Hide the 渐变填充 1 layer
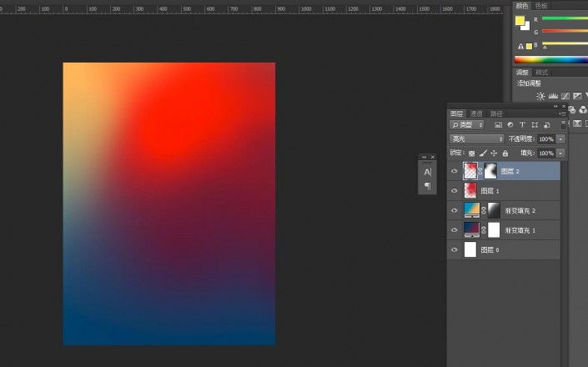 click(x=455, y=230)
